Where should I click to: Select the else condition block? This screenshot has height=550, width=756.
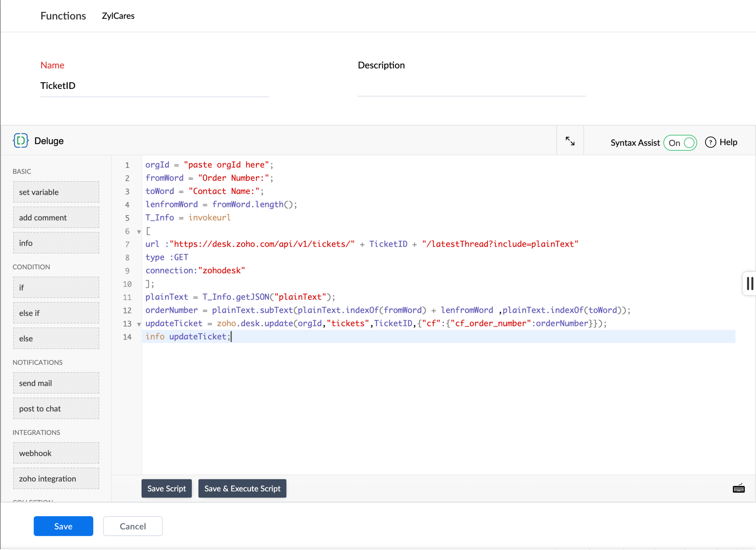[x=56, y=338]
